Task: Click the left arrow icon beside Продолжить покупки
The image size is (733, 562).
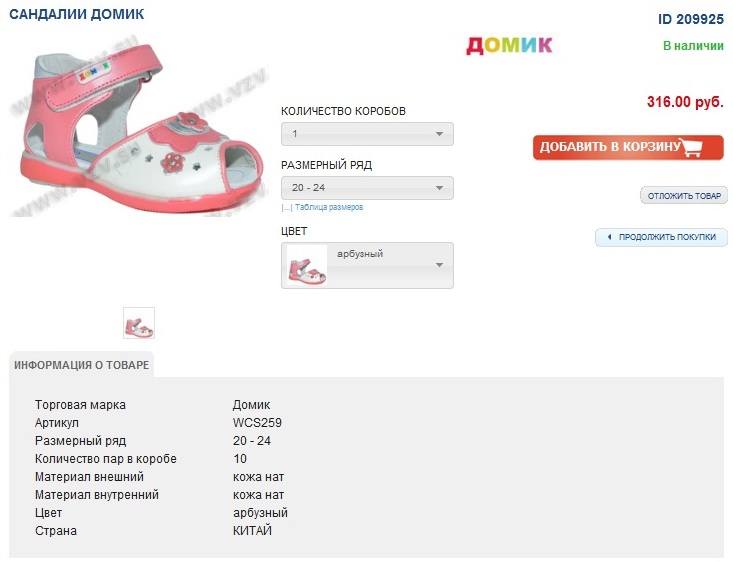Action: (x=608, y=237)
